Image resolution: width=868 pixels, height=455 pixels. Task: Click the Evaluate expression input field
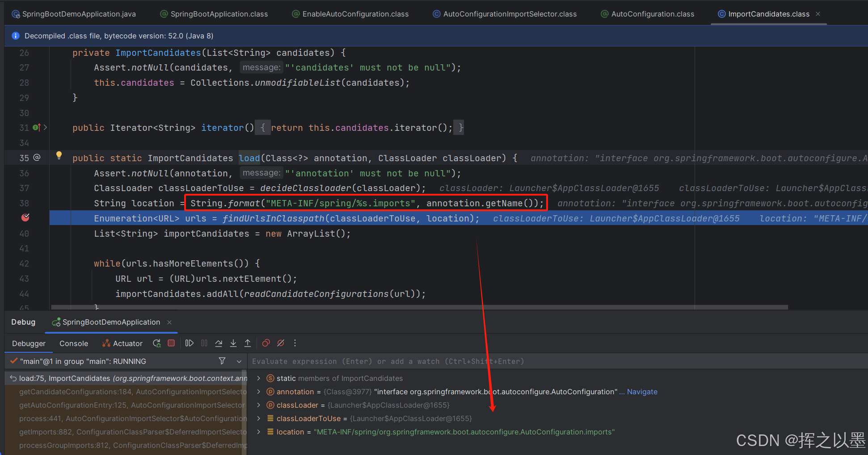click(x=557, y=361)
